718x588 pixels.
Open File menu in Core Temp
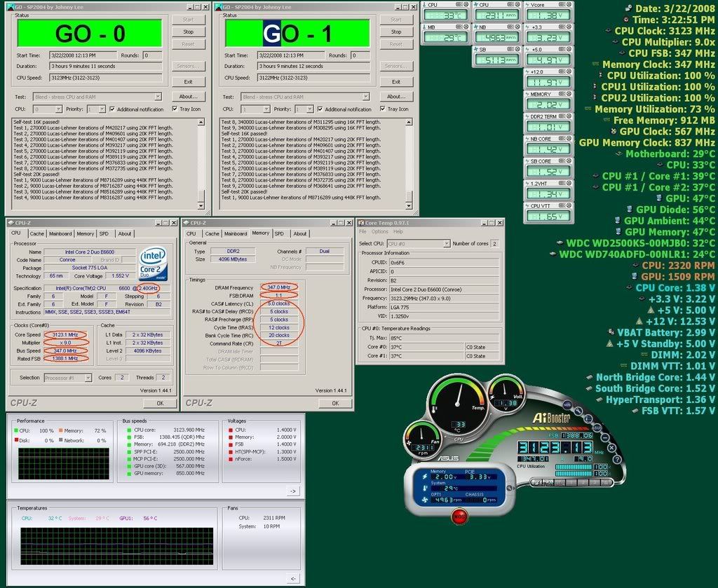363,232
